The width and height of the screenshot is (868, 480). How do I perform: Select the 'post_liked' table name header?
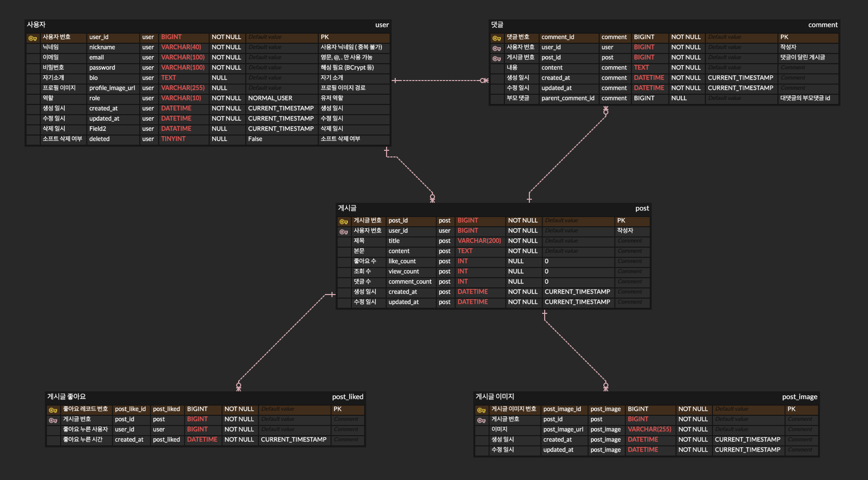pyautogui.click(x=347, y=396)
